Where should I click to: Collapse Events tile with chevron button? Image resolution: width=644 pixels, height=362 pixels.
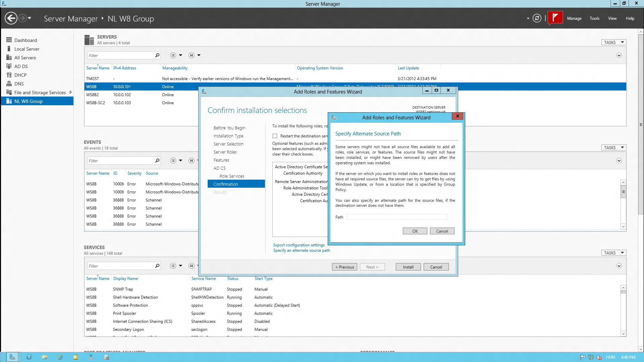point(619,161)
